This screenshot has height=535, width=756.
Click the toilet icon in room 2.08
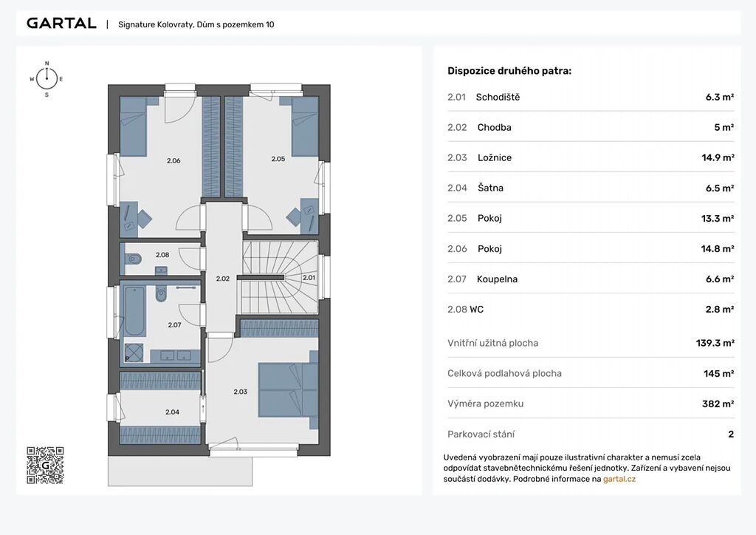(134, 259)
